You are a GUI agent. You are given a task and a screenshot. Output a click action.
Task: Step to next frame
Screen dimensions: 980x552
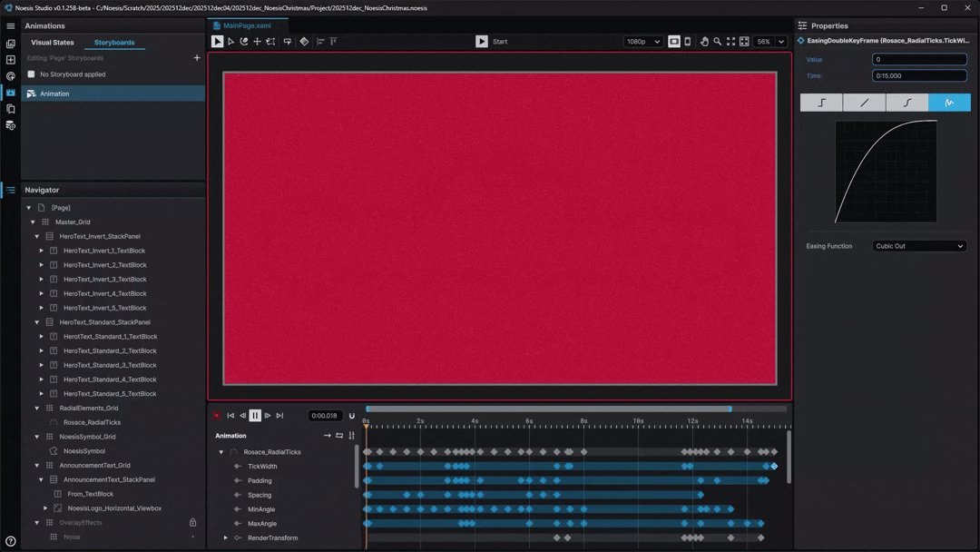pyautogui.click(x=268, y=416)
